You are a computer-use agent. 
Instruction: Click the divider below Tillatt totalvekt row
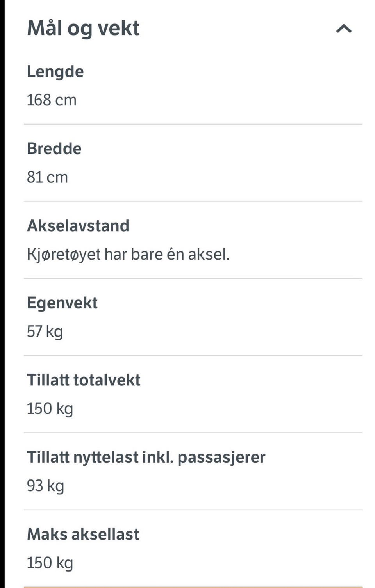193,433
